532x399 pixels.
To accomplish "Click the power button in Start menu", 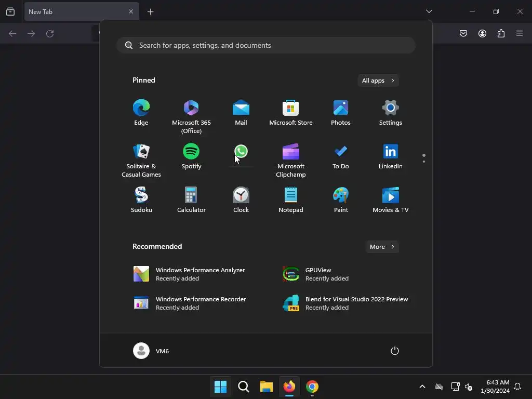I will 395,351.
